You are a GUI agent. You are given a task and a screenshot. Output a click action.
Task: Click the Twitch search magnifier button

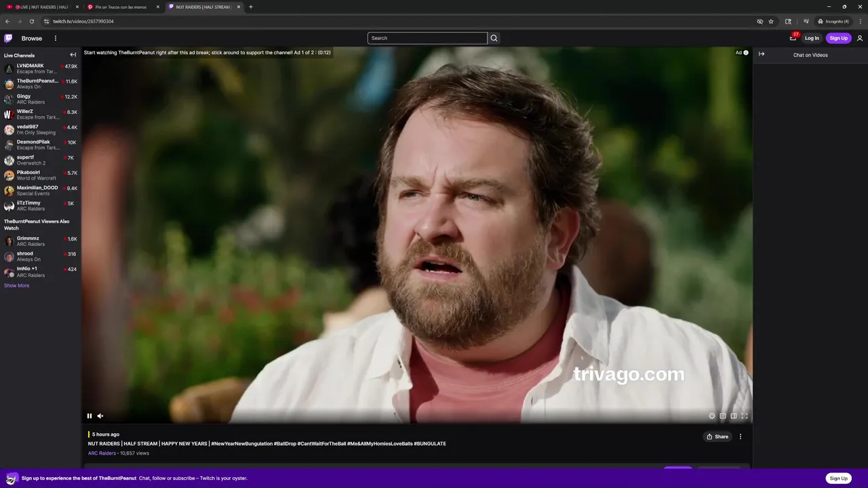(x=494, y=38)
